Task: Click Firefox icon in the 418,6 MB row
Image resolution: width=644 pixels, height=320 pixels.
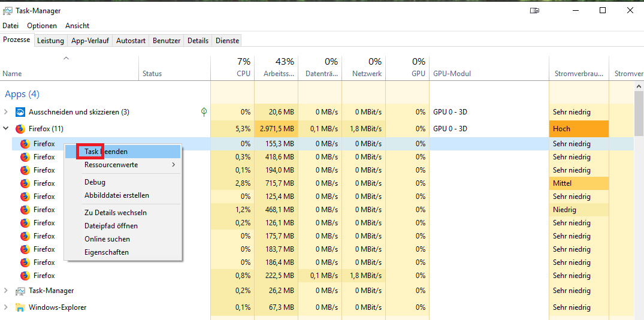Action: (25, 157)
